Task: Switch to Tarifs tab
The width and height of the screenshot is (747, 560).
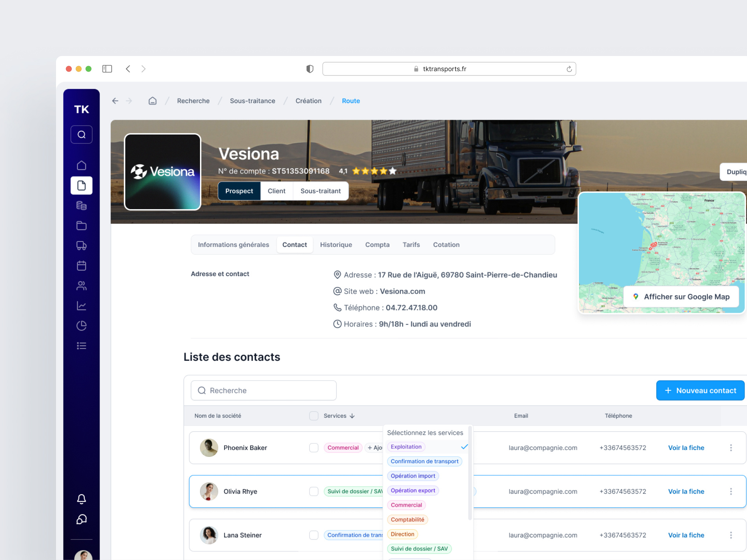Action: (411, 245)
